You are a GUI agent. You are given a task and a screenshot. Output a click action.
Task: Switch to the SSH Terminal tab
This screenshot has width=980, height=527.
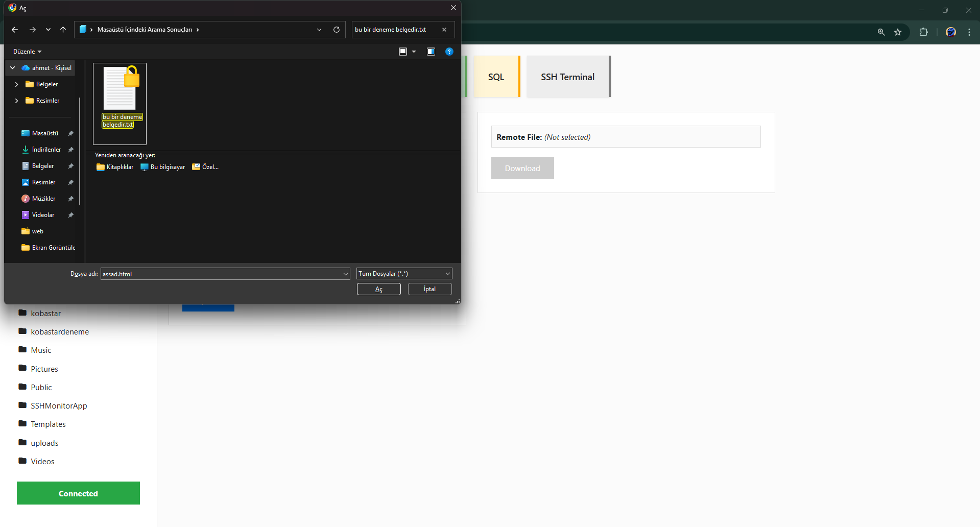tap(567, 77)
